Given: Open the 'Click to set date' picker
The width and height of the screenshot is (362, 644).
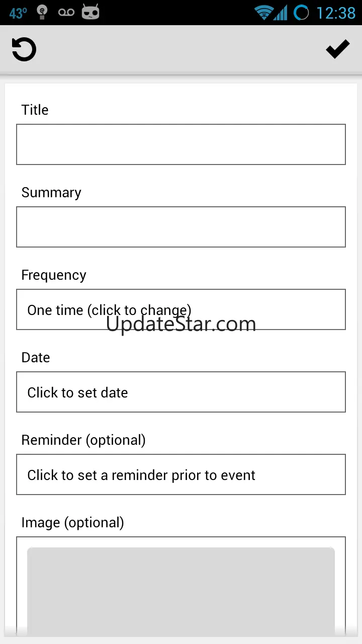Looking at the screenshot, I should tap(181, 392).
